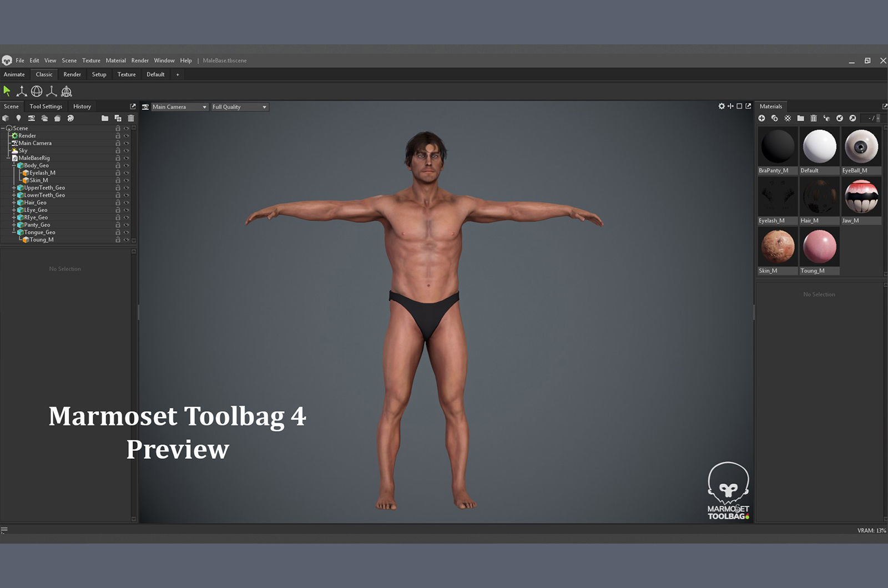The height and width of the screenshot is (588, 888).
Task: Expand UpperTeeth_Geo tree node
Action: coord(14,187)
